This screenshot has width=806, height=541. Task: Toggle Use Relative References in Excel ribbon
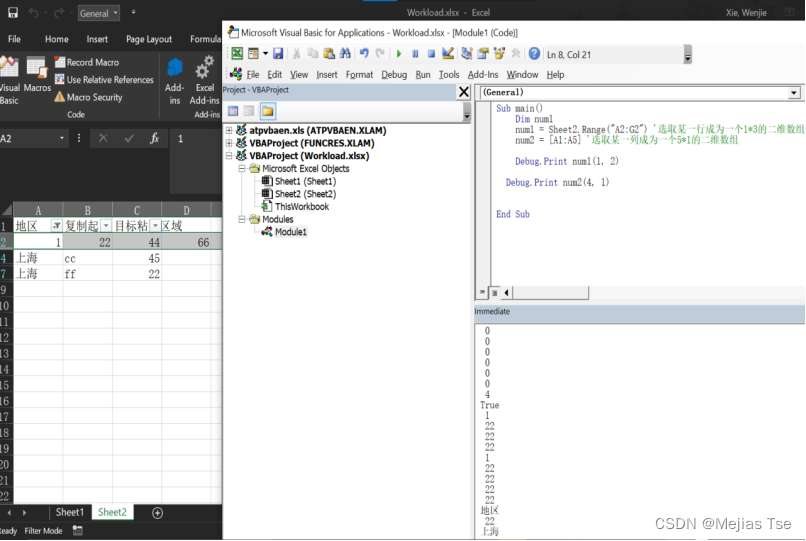104,80
